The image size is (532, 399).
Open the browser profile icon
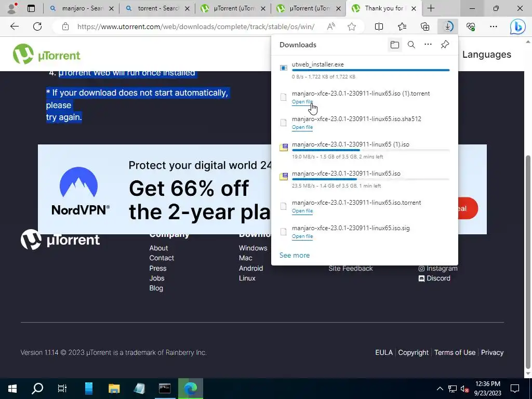(x=12, y=8)
